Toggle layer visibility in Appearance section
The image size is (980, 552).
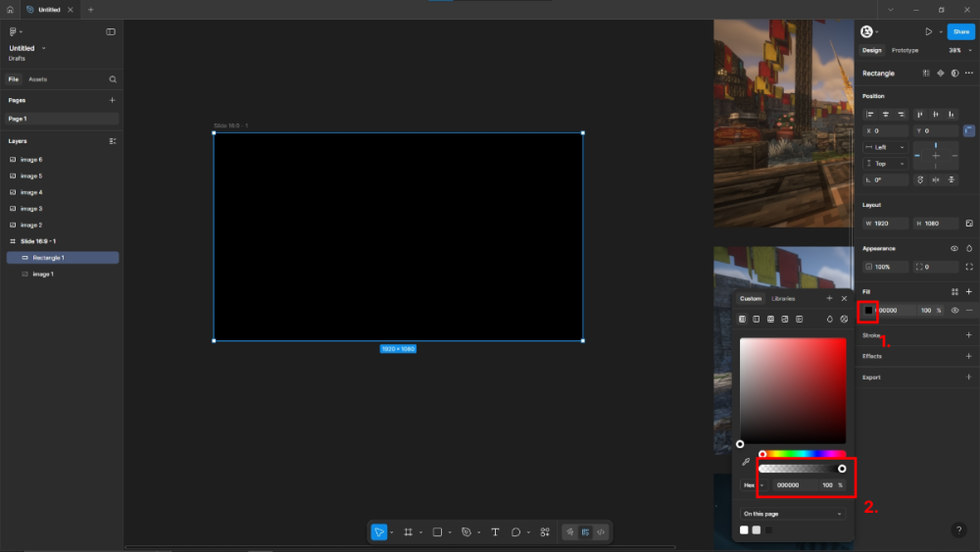(x=955, y=249)
